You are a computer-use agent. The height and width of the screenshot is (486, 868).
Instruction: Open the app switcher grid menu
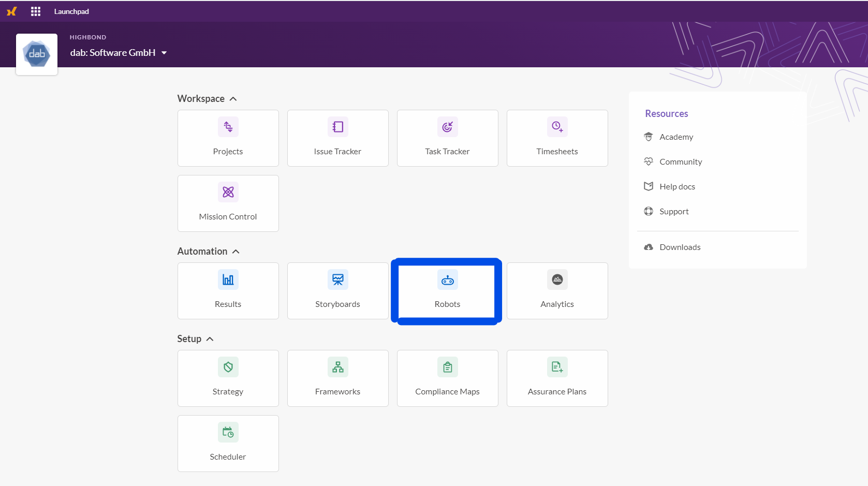tap(36, 11)
